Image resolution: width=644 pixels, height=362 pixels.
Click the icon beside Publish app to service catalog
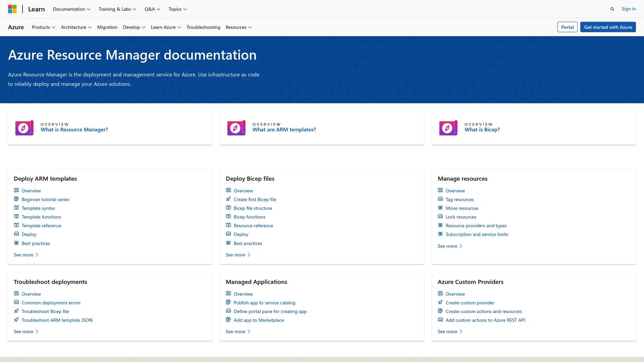pos(228,302)
